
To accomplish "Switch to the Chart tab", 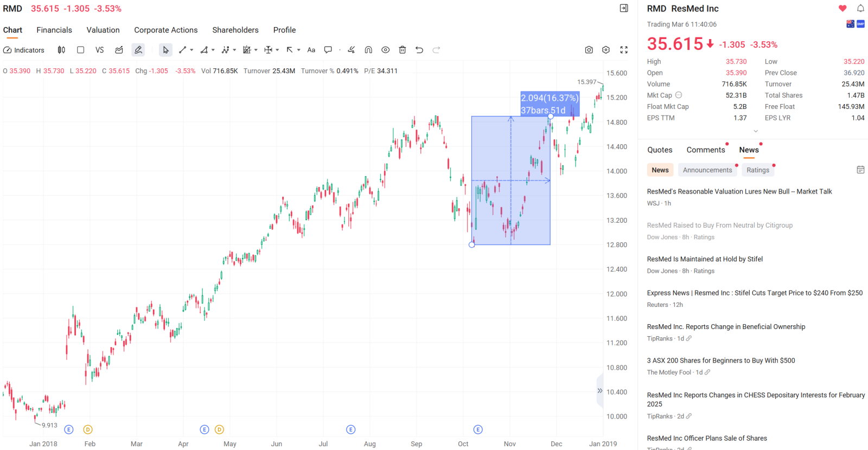I will (12, 30).
